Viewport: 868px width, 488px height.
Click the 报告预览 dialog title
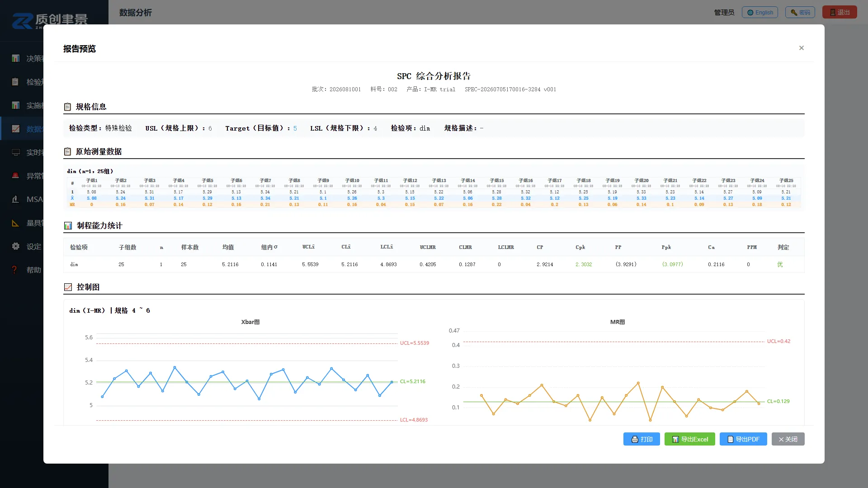click(80, 49)
